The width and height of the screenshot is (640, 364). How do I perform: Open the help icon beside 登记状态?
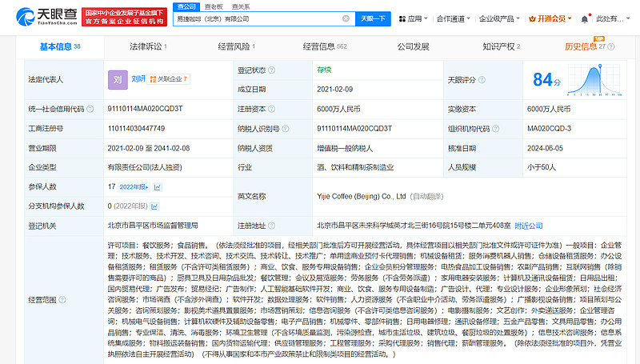271,70
